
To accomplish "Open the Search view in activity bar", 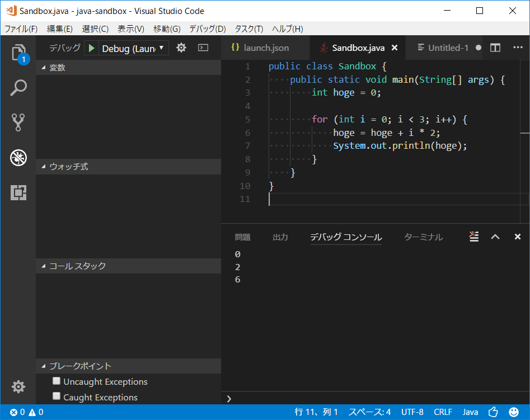I will point(18,87).
